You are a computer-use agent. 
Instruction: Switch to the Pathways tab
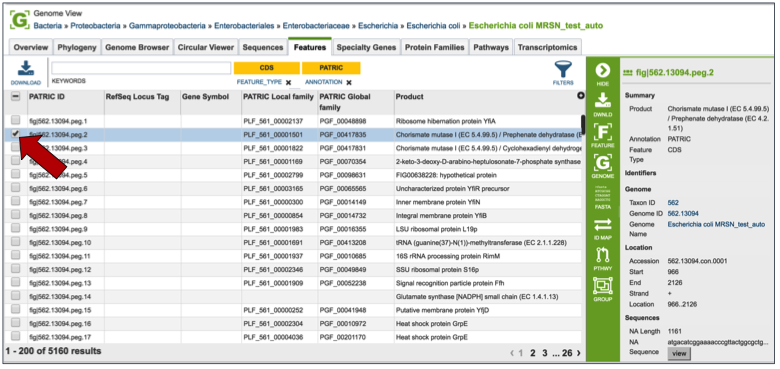click(x=491, y=47)
